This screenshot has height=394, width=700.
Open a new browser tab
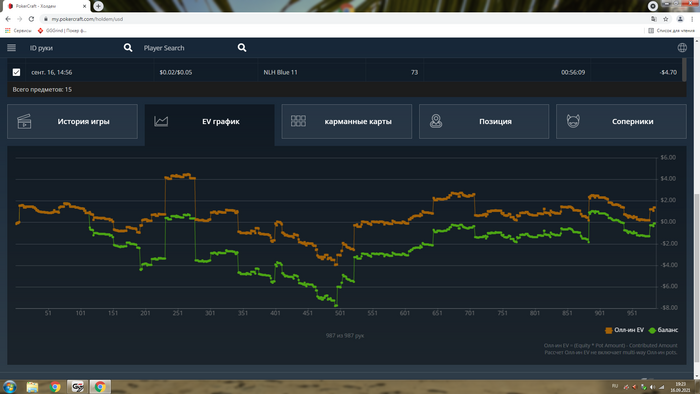[98, 6]
